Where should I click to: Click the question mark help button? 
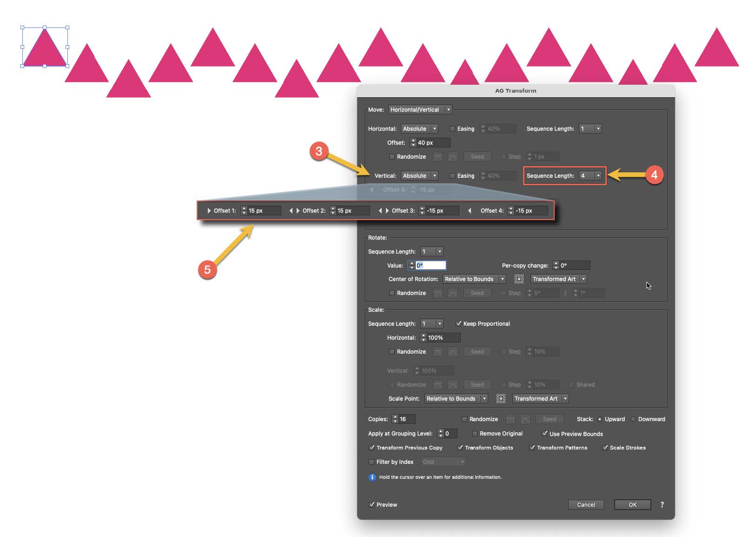point(662,505)
